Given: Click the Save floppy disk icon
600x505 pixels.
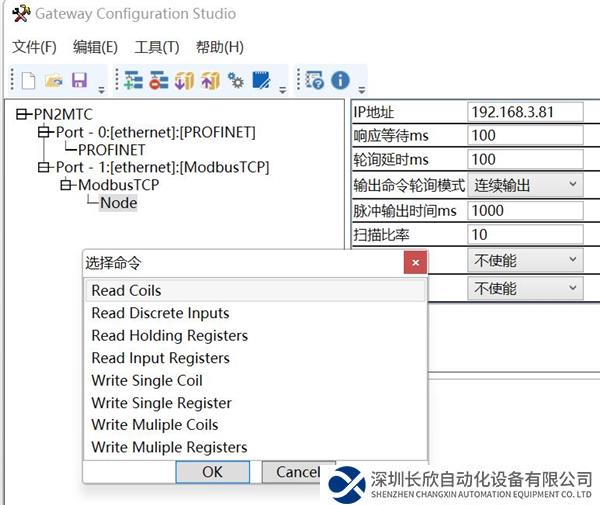Looking at the screenshot, I should click(79, 80).
